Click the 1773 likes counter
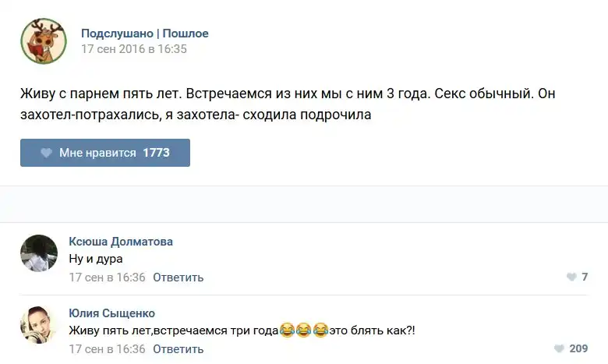Viewport: 608px width, 364px height. tap(156, 153)
